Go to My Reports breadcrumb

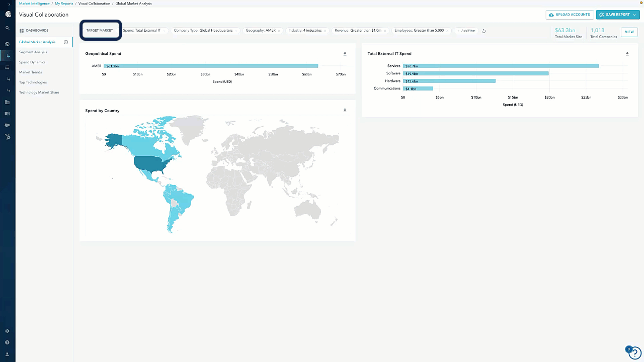(x=64, y=4)
